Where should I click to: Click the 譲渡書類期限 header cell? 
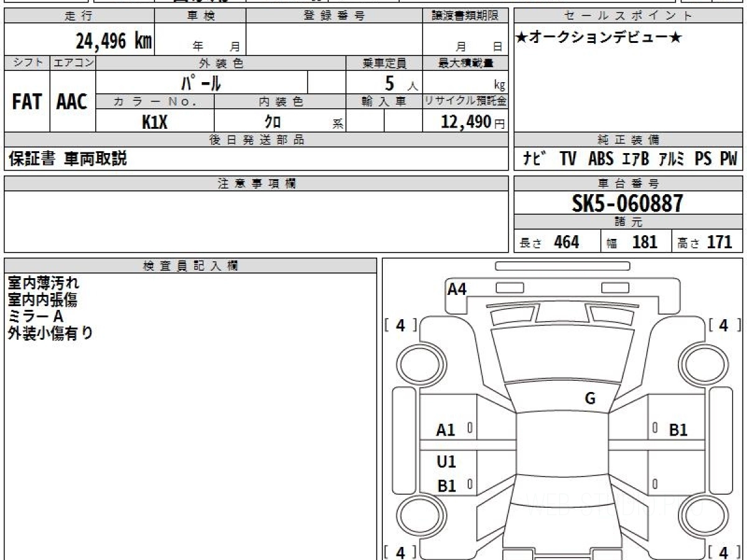coord(466,16)
